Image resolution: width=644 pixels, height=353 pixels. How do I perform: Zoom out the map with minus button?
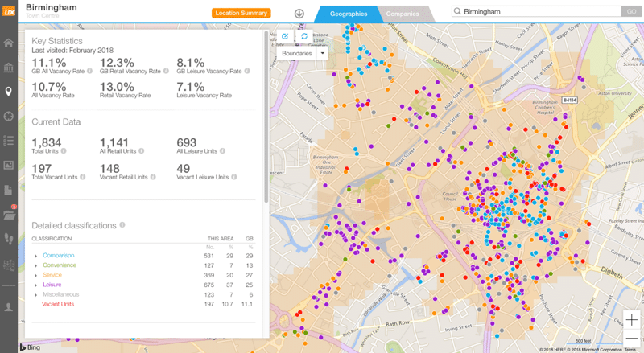click(x=632, y=339)
